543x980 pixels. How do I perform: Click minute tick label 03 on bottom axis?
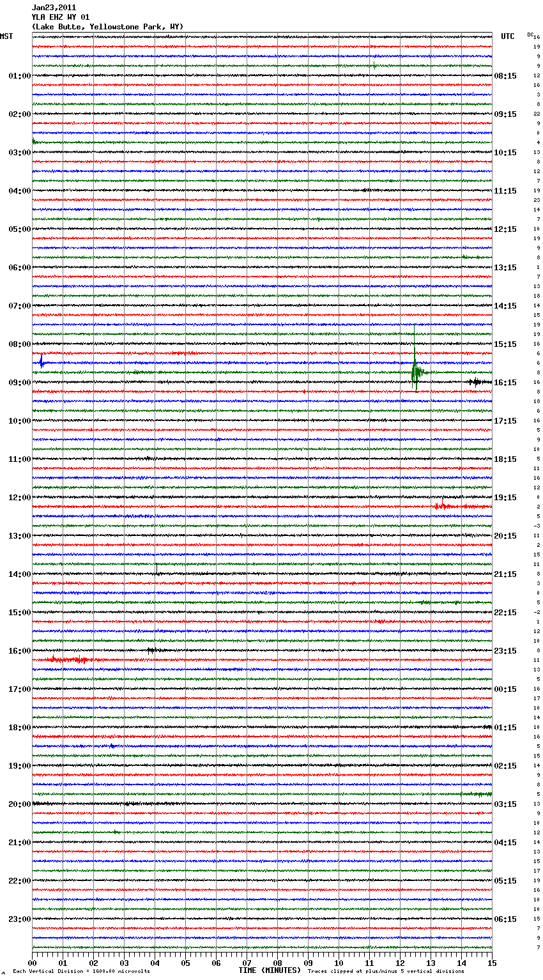[124, 963]
